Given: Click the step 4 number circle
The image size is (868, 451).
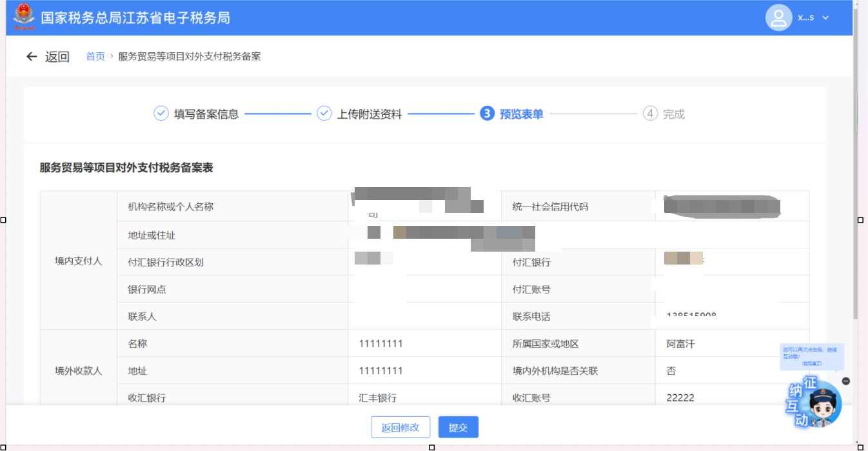Looking at the screenshot, I should 650,114.
